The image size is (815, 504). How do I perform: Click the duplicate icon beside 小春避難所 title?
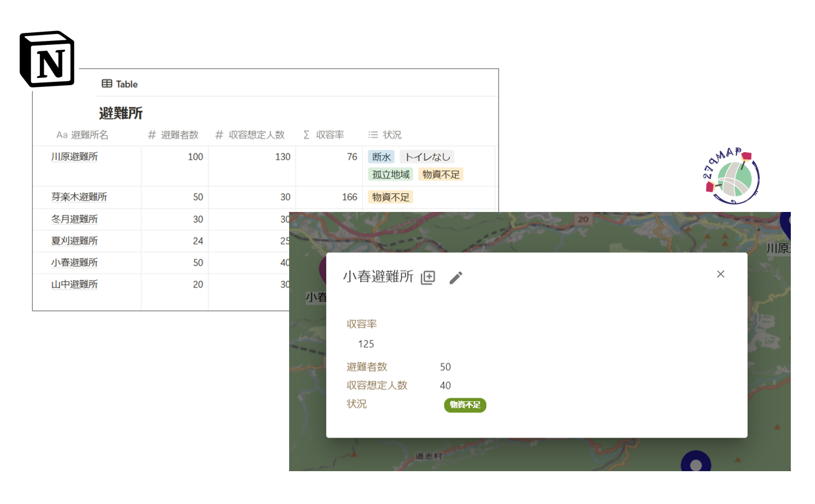pos(427,278)
